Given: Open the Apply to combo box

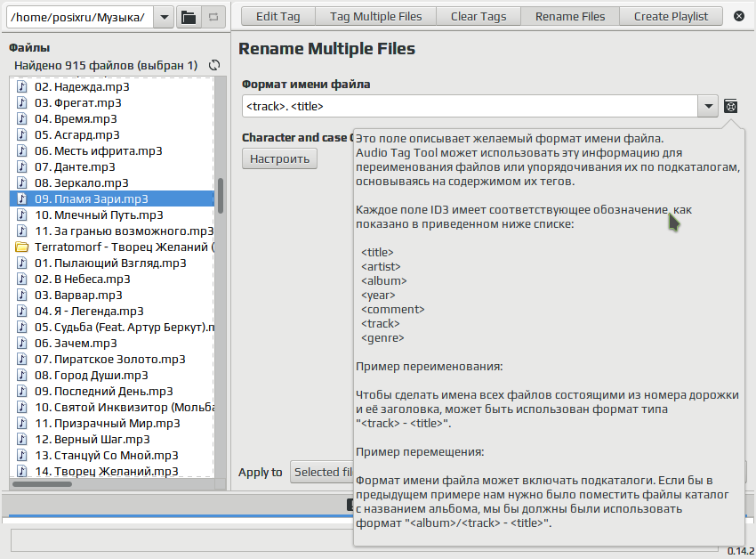Looking at the screenshot, I should [x=322, y=472].
